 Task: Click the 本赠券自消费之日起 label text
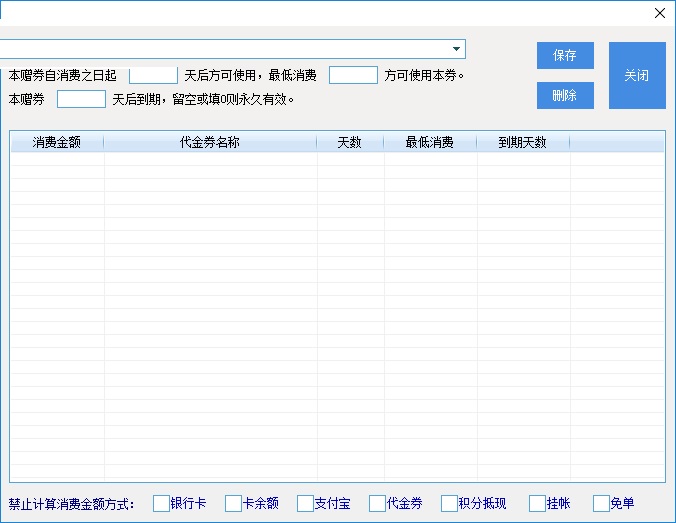click(x=63, y=75)
